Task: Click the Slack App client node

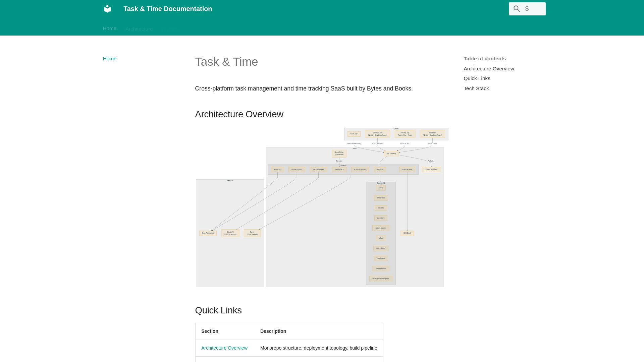Action: (354, 134)
